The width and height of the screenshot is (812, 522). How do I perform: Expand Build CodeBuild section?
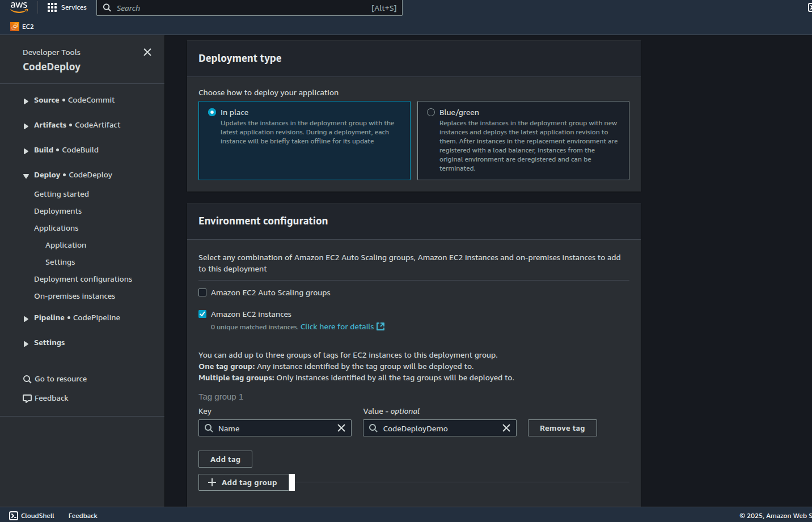tap(26, 151)
